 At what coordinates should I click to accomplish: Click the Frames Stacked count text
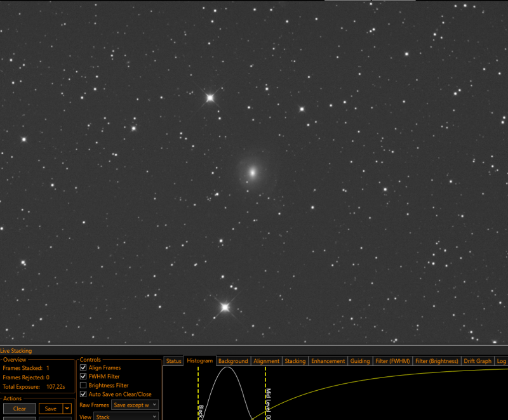pos(26,368)
